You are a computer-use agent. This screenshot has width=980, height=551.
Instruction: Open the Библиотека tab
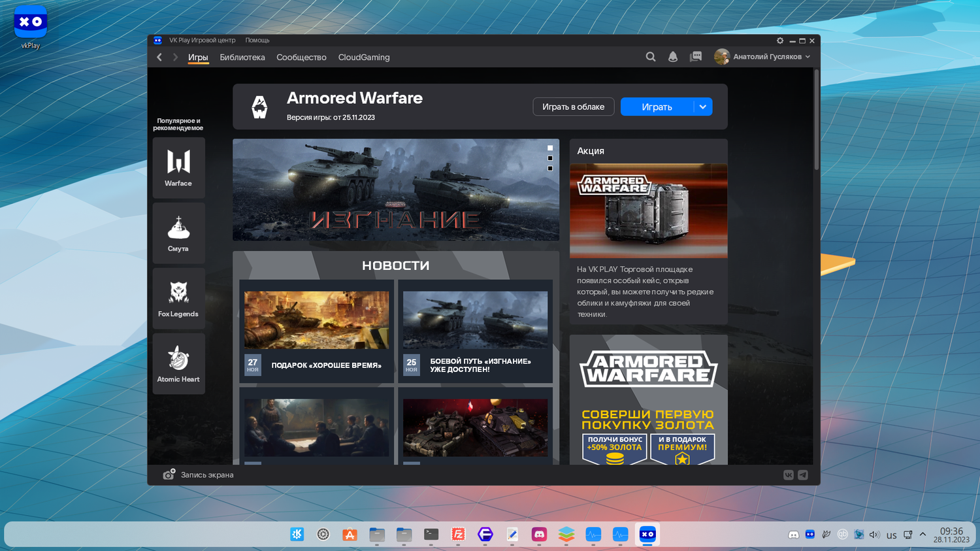click(x=242, y=58)
